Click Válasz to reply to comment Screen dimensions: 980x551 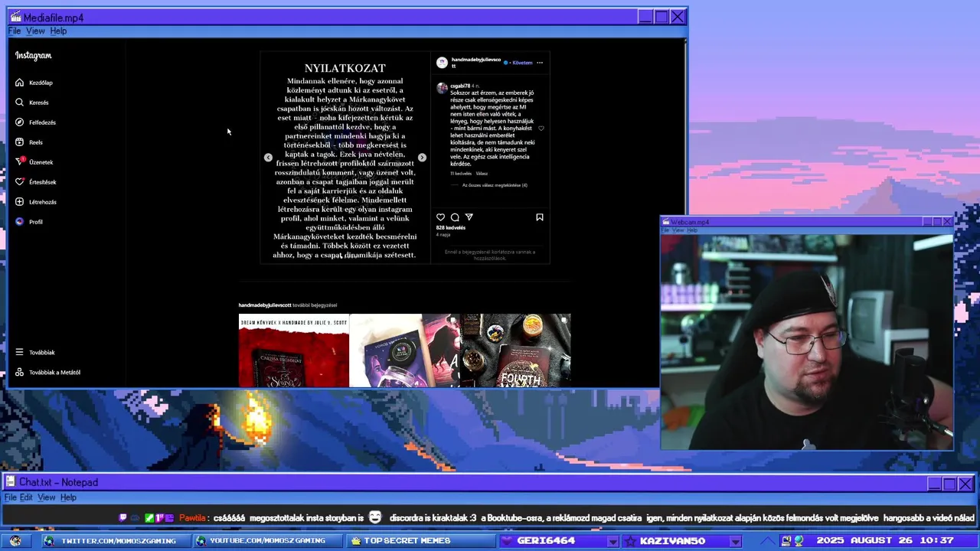[482, 174]
